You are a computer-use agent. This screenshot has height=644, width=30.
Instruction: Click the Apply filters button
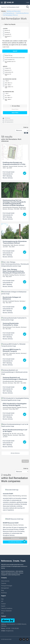click(x=15, y=113)
